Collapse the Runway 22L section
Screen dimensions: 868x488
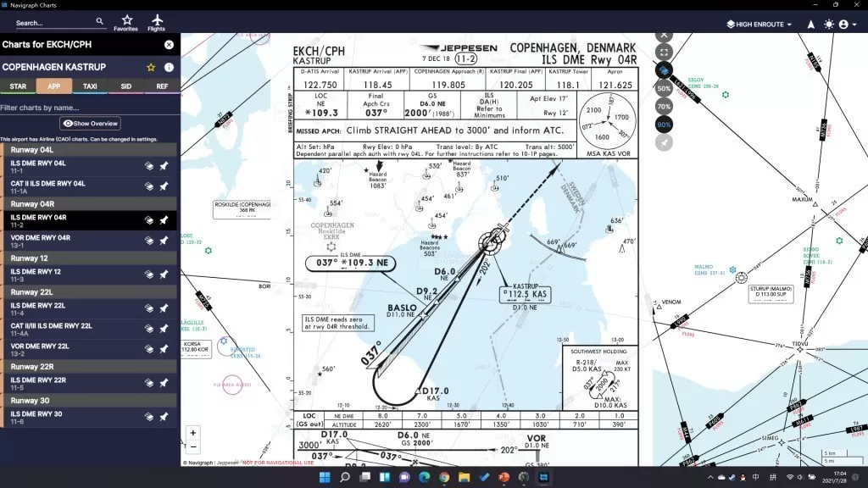[x=90, y=291]
